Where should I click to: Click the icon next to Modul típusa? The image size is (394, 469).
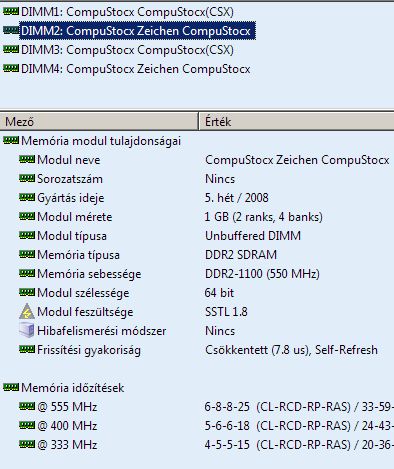pos(27,235)
